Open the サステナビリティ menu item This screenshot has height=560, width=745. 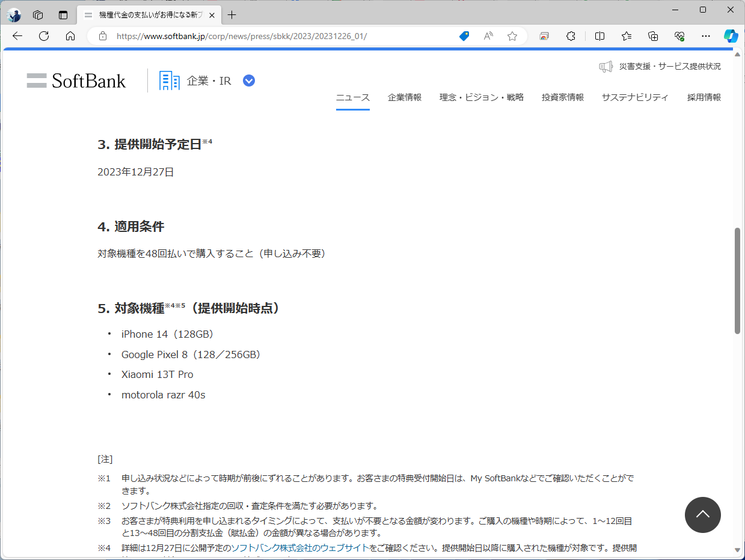(x=635, y=97)
